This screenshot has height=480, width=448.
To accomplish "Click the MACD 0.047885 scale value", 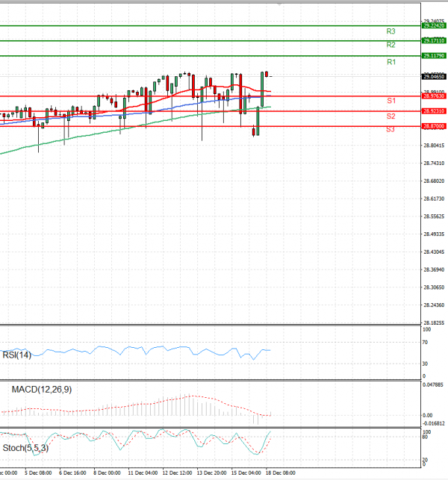I will [432, 384].
